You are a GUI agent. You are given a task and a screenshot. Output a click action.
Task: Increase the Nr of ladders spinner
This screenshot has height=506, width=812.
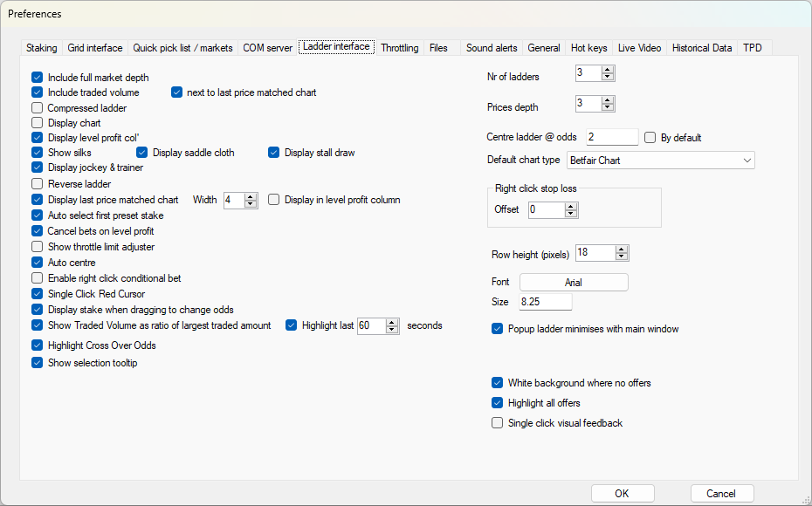coord(608,70)
